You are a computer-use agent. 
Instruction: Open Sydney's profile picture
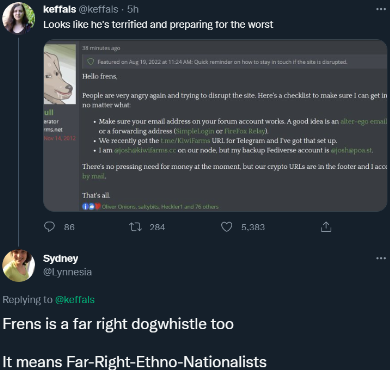click(x=19, y=266)
